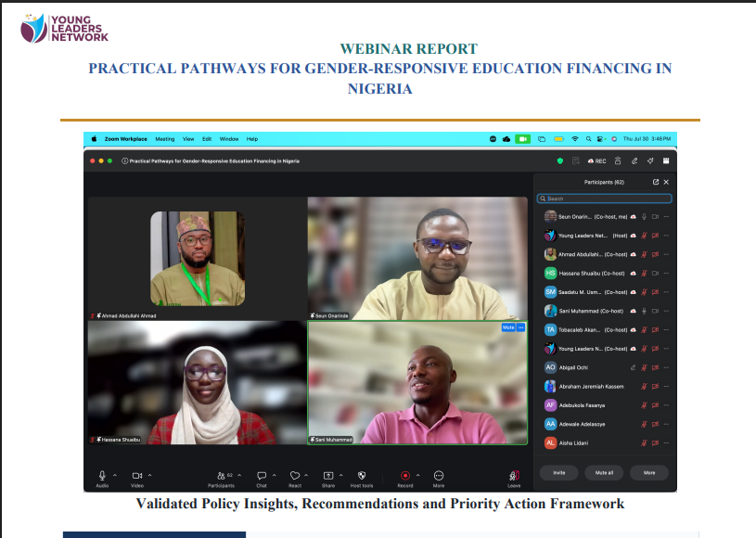Click the cloud REC recording indicator
This screenshot has width=756, height=538.
596,161
